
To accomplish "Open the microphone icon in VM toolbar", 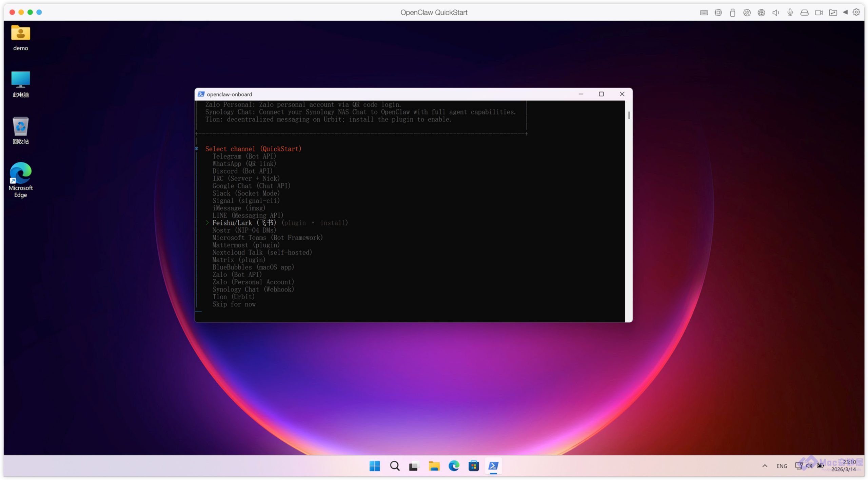I will [790, 13].
